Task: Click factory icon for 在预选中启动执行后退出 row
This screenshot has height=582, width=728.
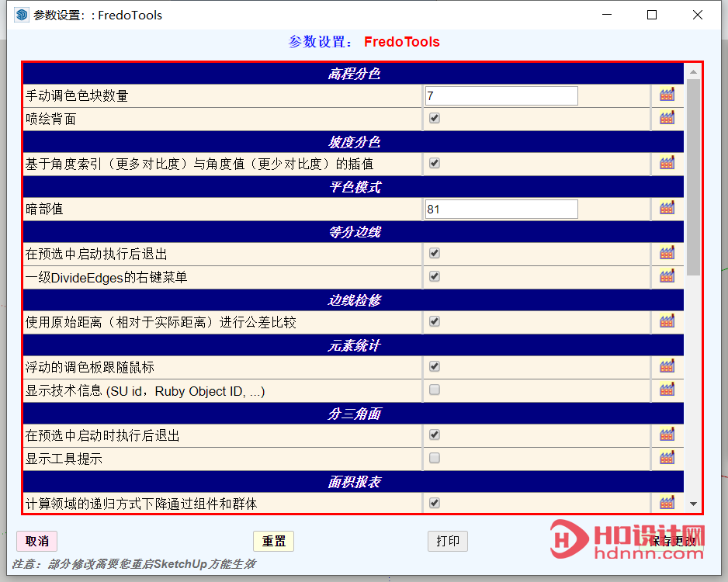Action: [x=667, y=254]
